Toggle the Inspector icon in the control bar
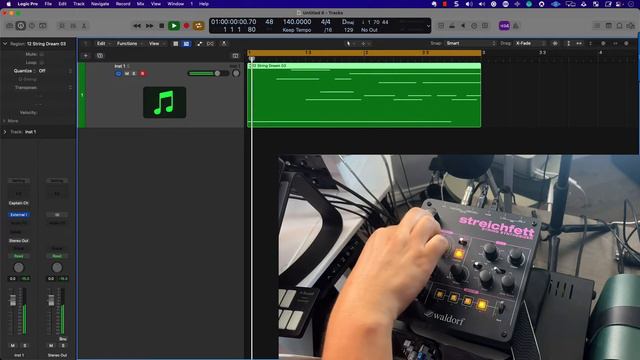Image resolution: width=640 pixels, height=360 pixels. [x=21, y=26]
